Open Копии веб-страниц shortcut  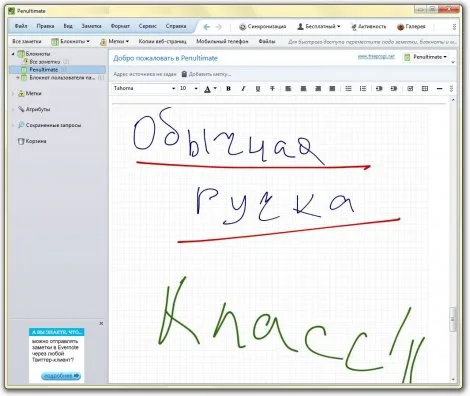pyautogui.click(x=162, y=41)
